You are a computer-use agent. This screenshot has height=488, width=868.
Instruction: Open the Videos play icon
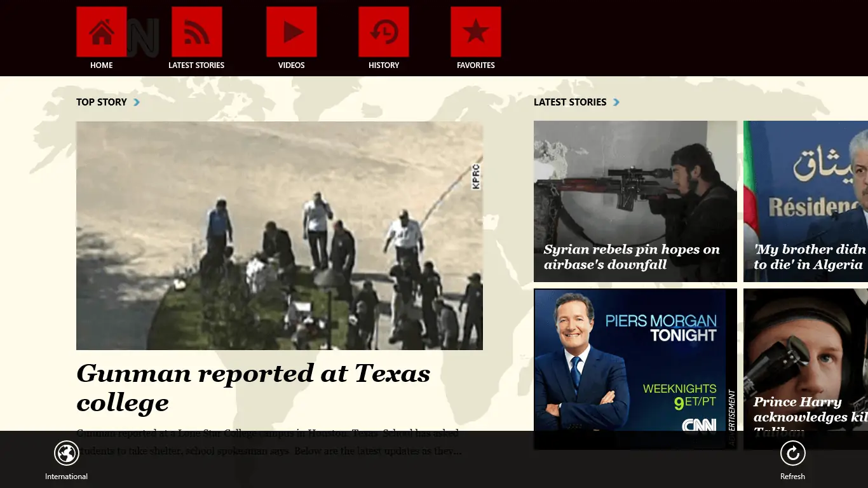pyautogui.click(x=292, y=32)
